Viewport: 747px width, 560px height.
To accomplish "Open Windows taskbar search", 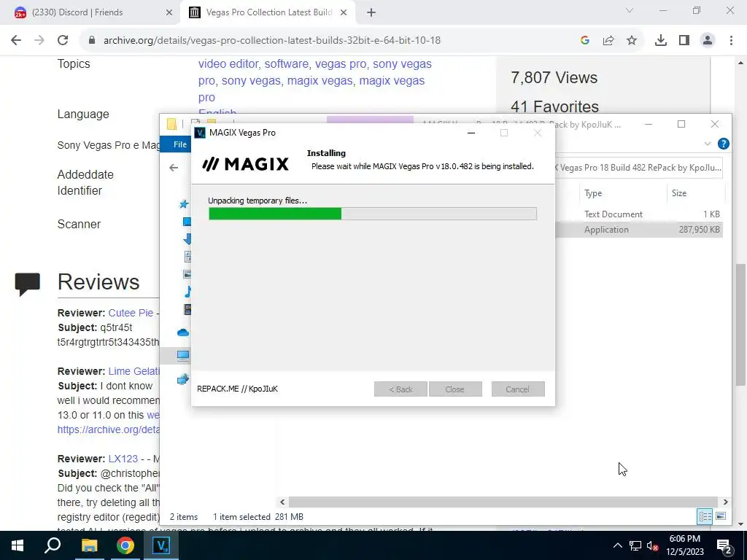I will point(53,545).
